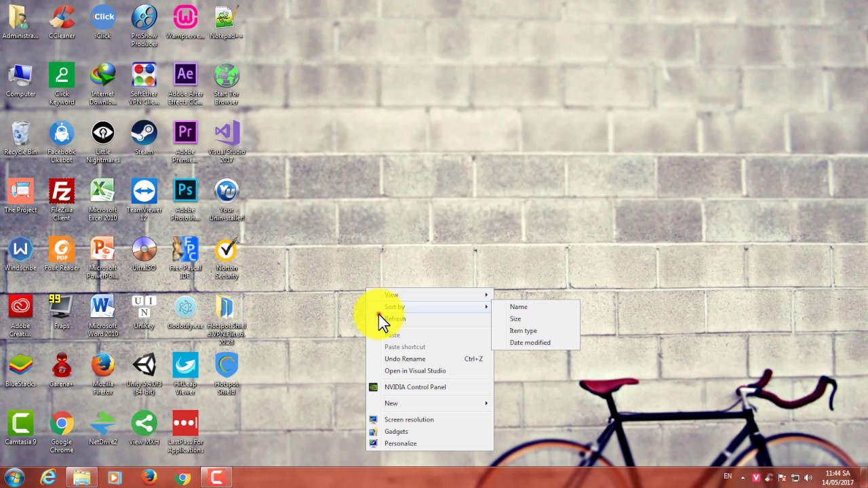
Task: Select the Computer desktop icon
Action: tap(20, 81)
